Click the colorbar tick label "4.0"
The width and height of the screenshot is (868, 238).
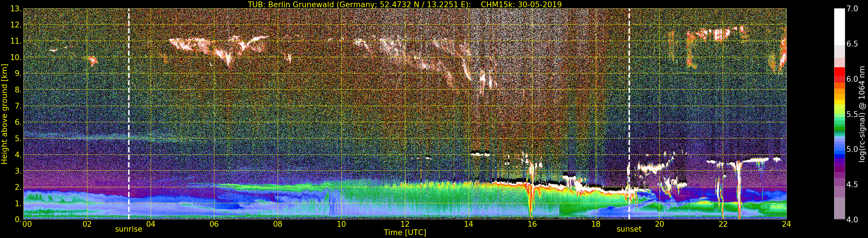click(852, 220)
